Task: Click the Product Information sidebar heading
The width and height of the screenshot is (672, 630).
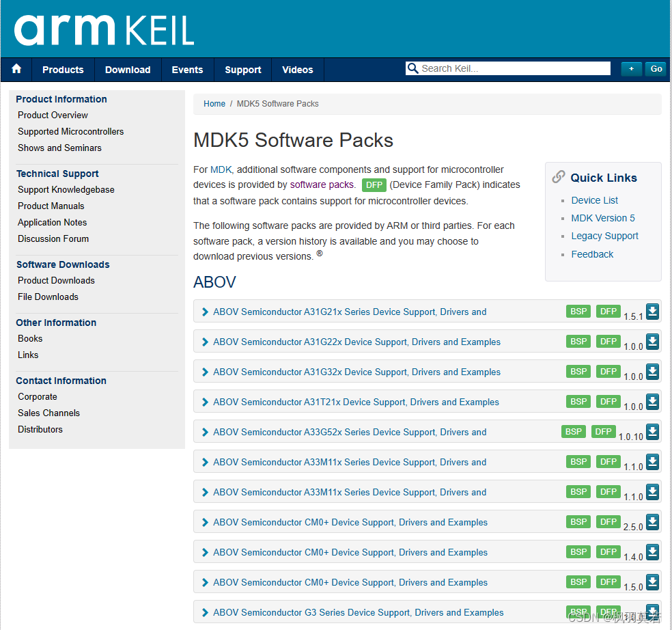Action: tap(61, 99)
